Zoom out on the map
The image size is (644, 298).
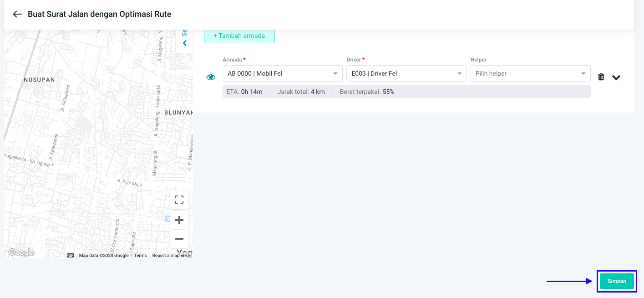[179, 239]
